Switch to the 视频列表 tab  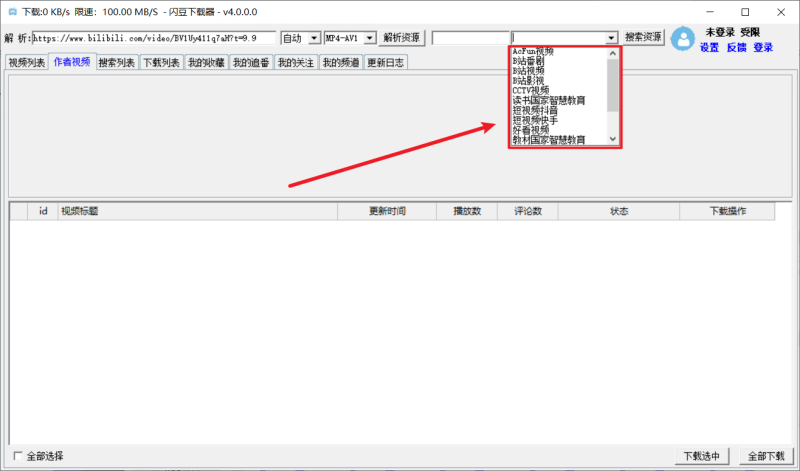click(x=27, y=62)
